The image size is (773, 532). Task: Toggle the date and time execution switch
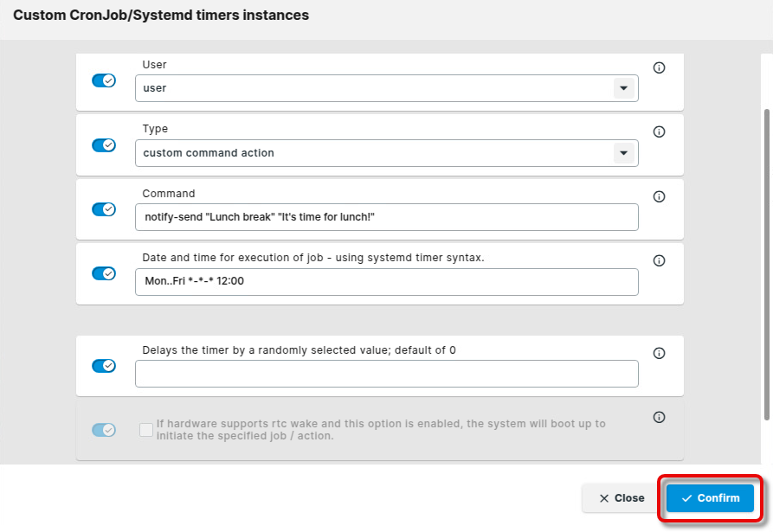point(104,273)
